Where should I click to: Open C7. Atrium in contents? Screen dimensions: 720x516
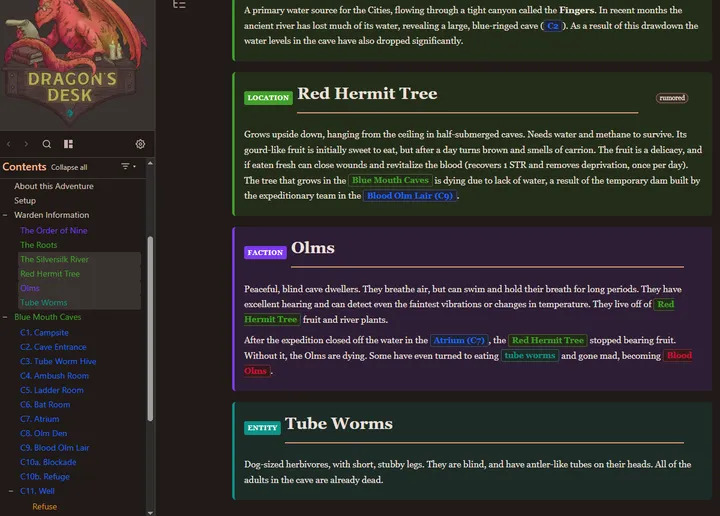point(39,419)
